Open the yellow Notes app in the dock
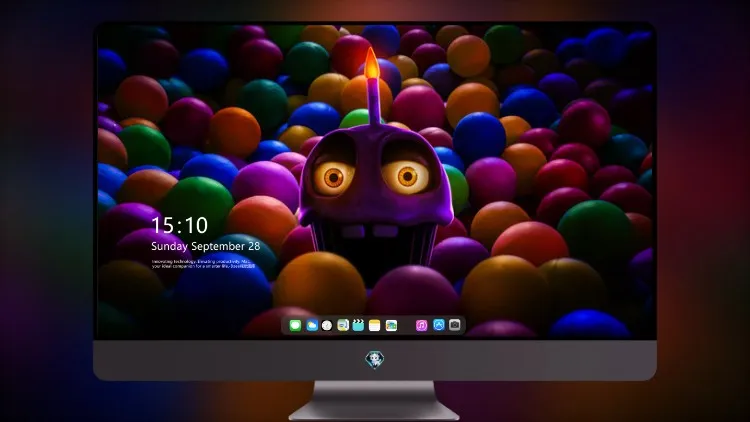Image resolution: width=750 pixels, height=422 pixels. click(375, 325)
